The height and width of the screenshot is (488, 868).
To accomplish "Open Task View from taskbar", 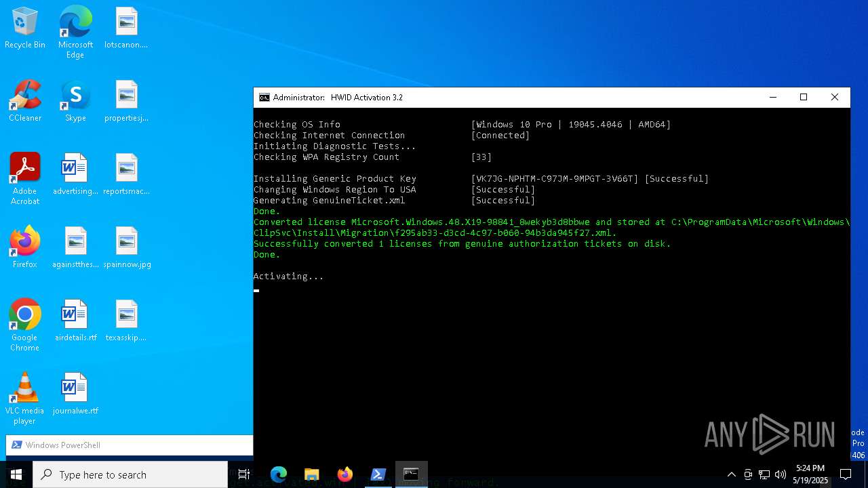I will pyautogui.click(x=244, y=474).
